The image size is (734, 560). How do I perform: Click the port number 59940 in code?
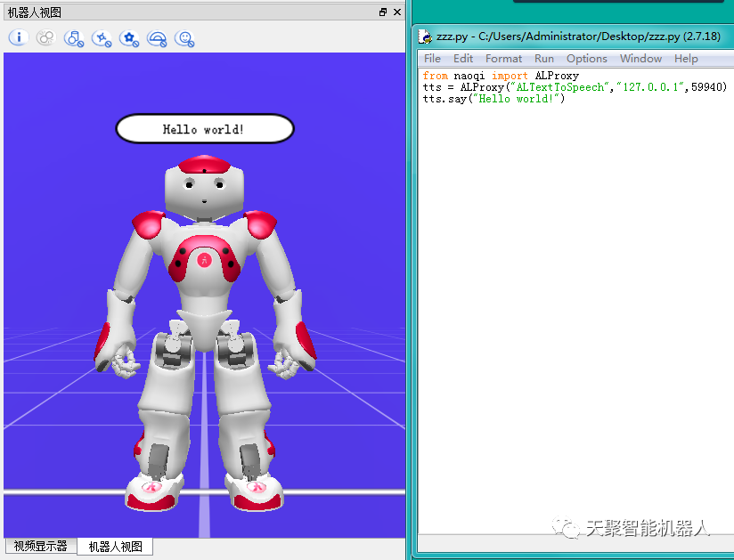[706, 87]
